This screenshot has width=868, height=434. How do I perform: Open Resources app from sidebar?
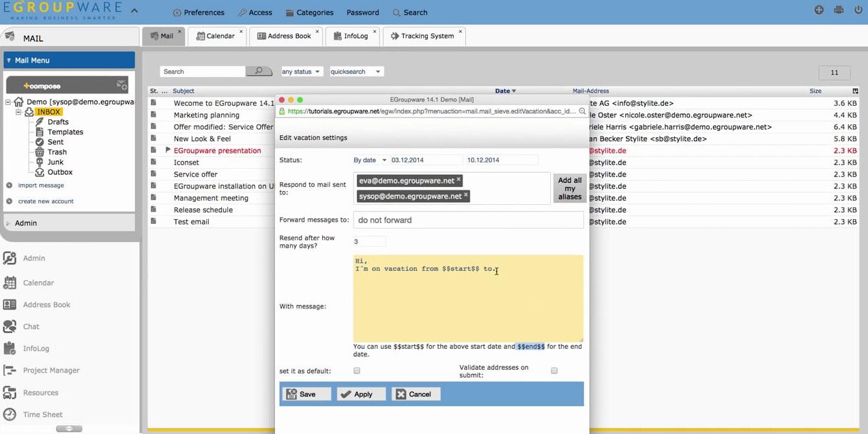40,392
